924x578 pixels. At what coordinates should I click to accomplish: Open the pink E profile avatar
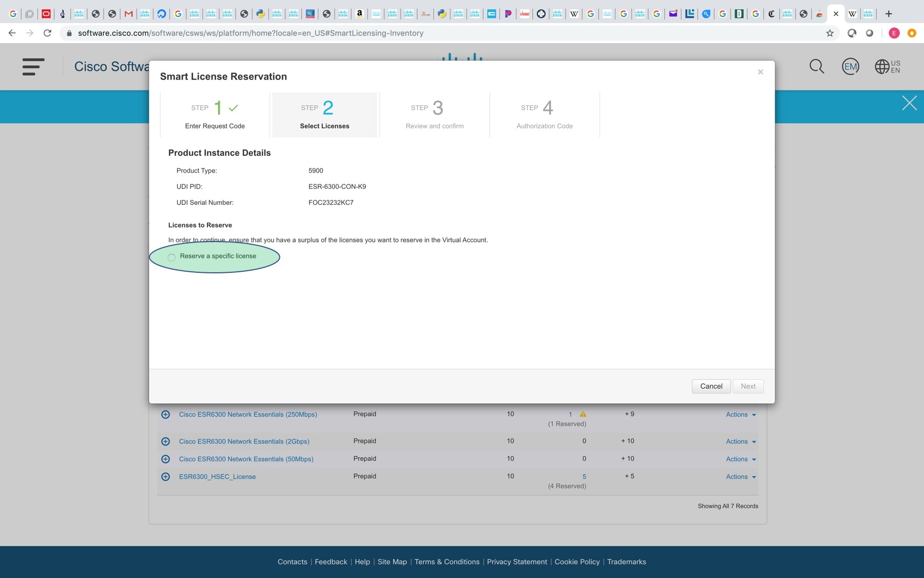click(894, 33)
